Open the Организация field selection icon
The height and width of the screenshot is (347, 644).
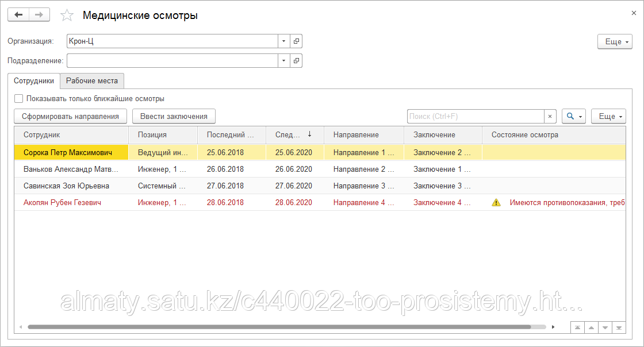(x=296, y=41)
